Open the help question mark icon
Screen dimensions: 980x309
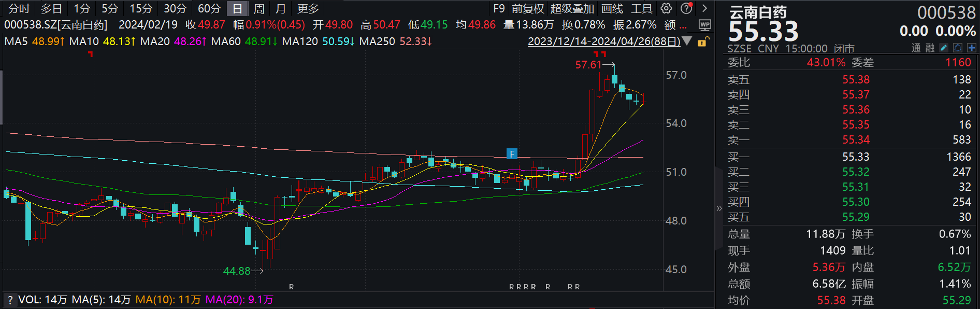tap(686, 8)
